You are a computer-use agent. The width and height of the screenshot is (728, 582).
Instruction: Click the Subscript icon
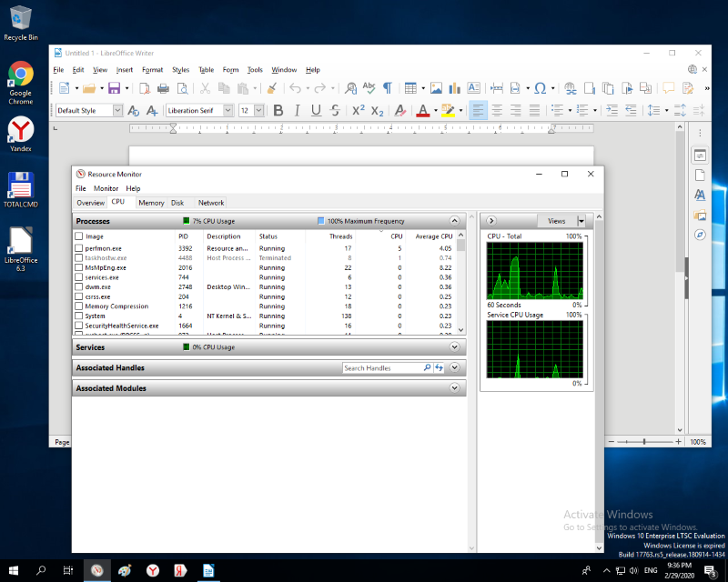377,111
